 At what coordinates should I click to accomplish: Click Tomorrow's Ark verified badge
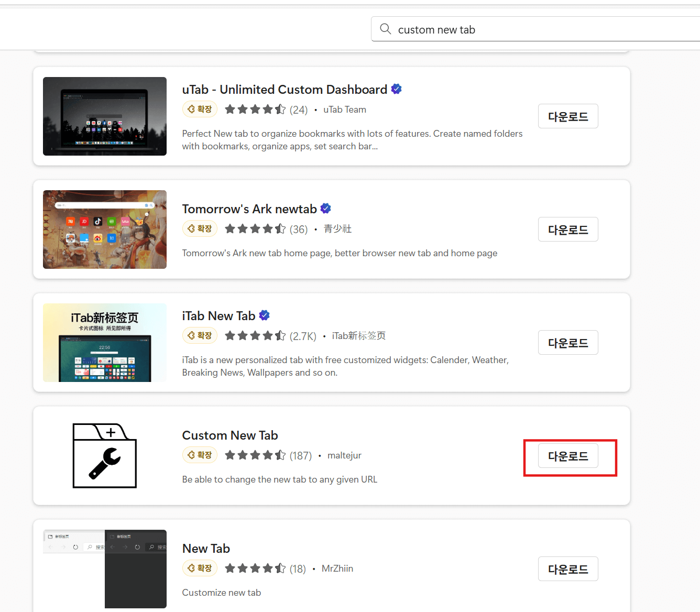(x=326, y=209)
